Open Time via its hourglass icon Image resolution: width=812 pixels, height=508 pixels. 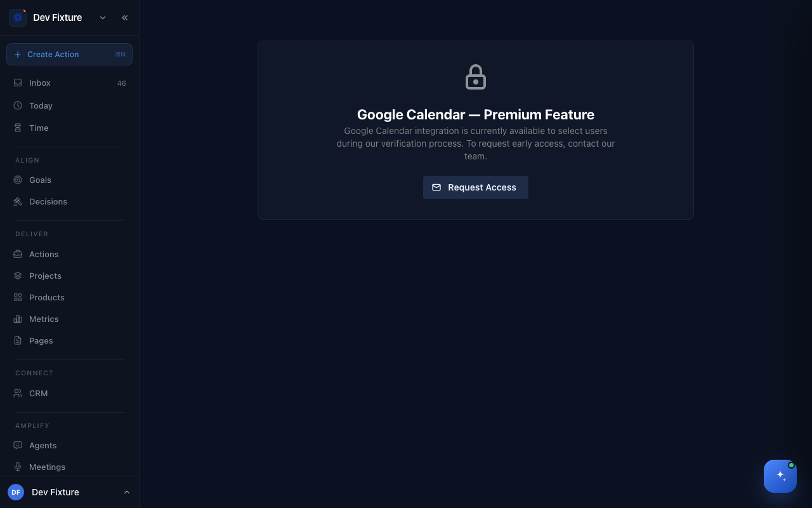click(18, 128)
